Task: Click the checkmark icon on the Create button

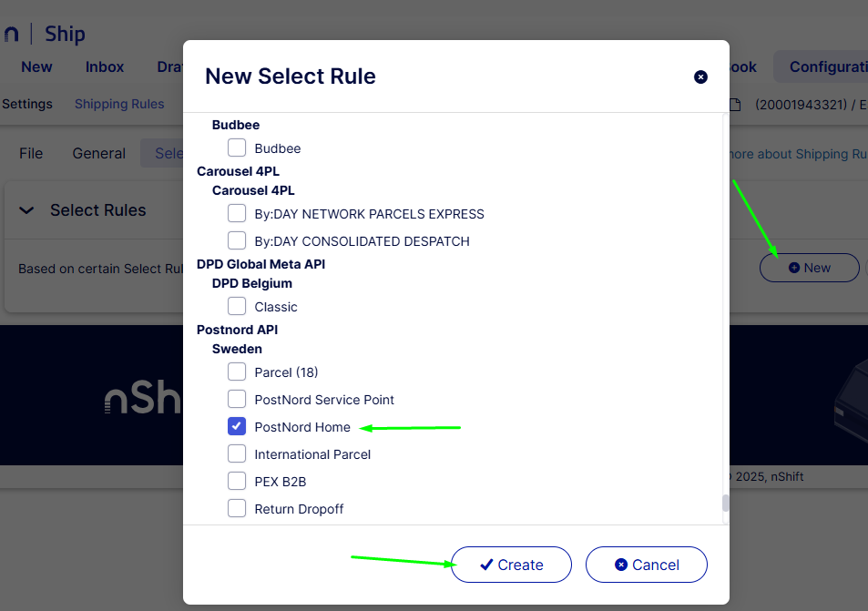Action: pos(486,564)
